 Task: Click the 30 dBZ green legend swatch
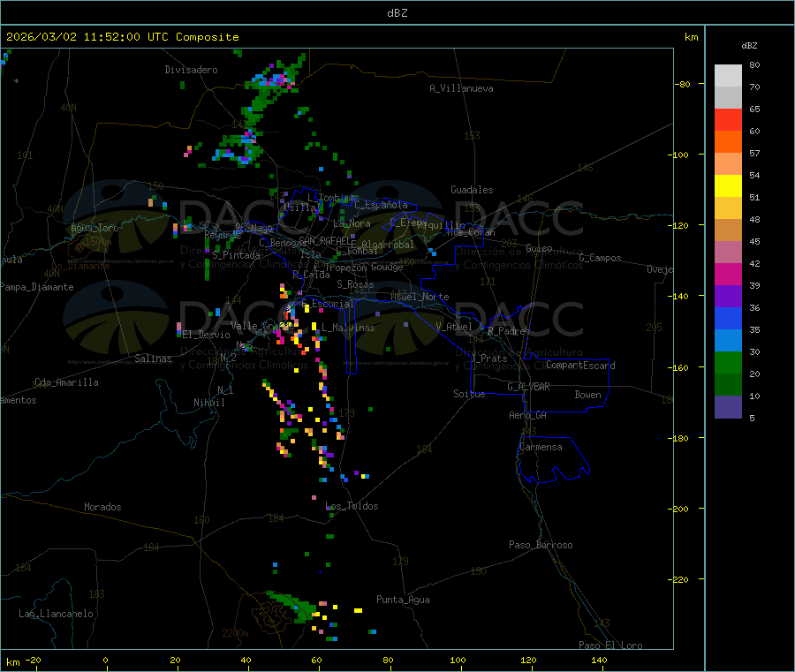pos(728,362)
